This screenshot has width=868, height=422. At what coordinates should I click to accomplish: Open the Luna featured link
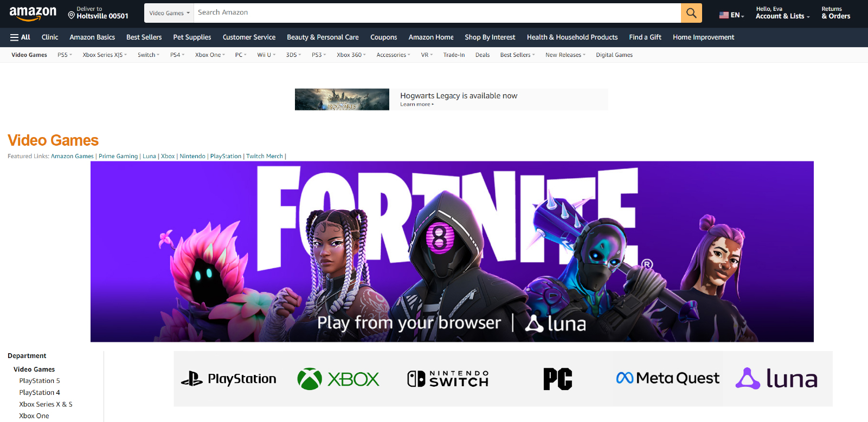click(x=149, y=156)
